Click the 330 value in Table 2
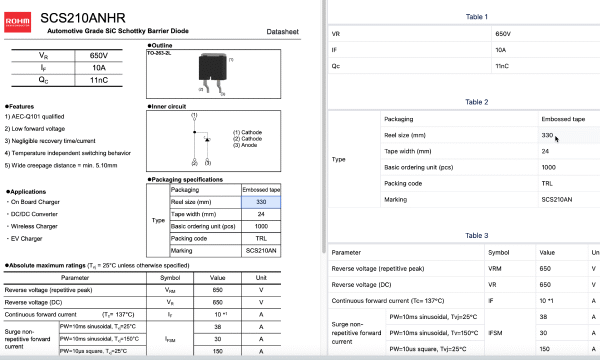 click(x=547, y=135)
